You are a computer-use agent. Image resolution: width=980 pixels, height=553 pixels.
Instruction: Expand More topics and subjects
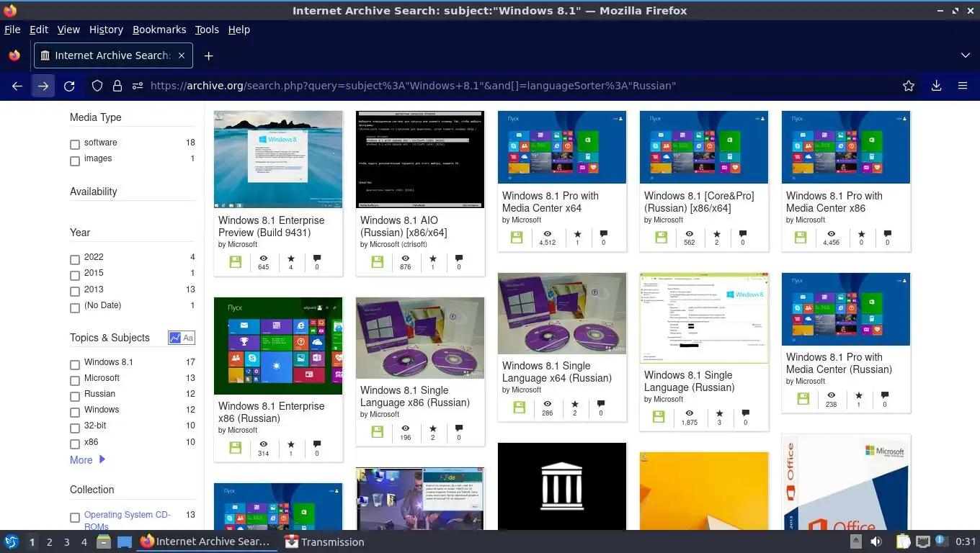pyautogui.click(x=87, y=459)
